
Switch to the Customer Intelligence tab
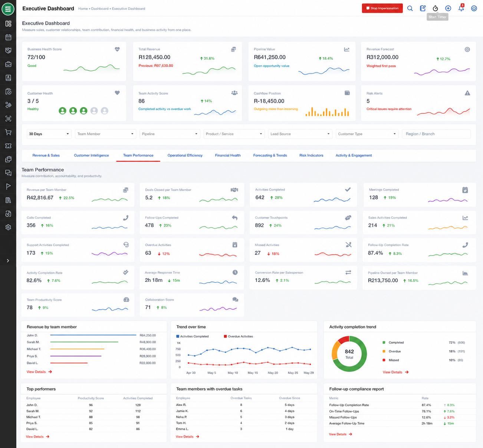pos(91,155)
